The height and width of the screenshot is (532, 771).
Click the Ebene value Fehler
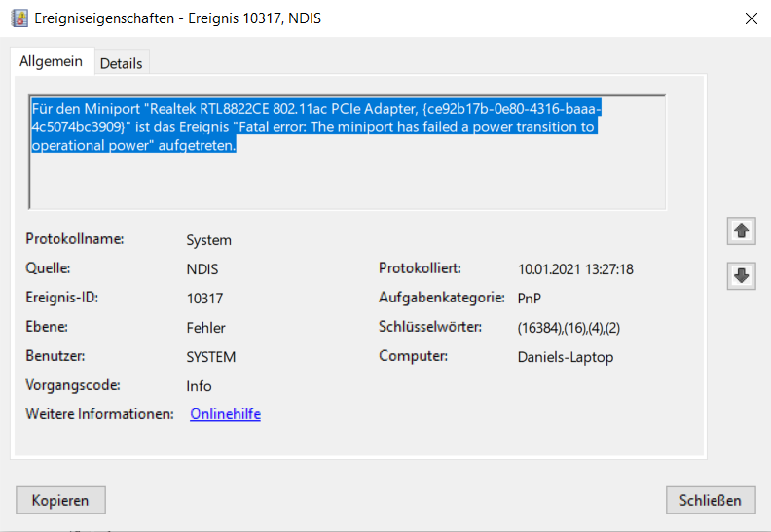(x=205, y=328)
